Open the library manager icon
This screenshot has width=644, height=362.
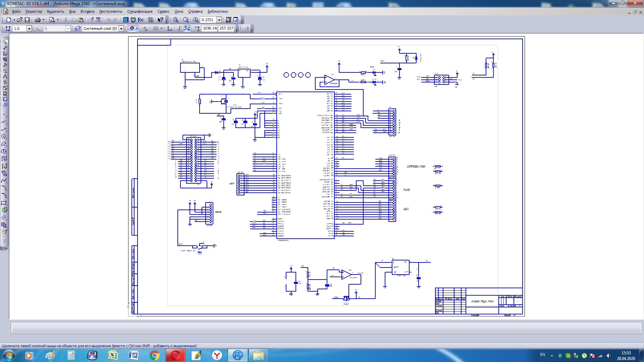tap(125, 20)
